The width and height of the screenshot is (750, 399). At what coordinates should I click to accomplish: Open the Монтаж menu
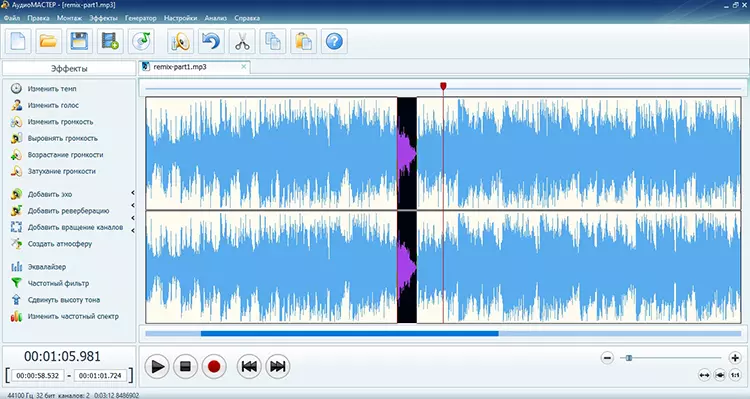click(69, 18)
